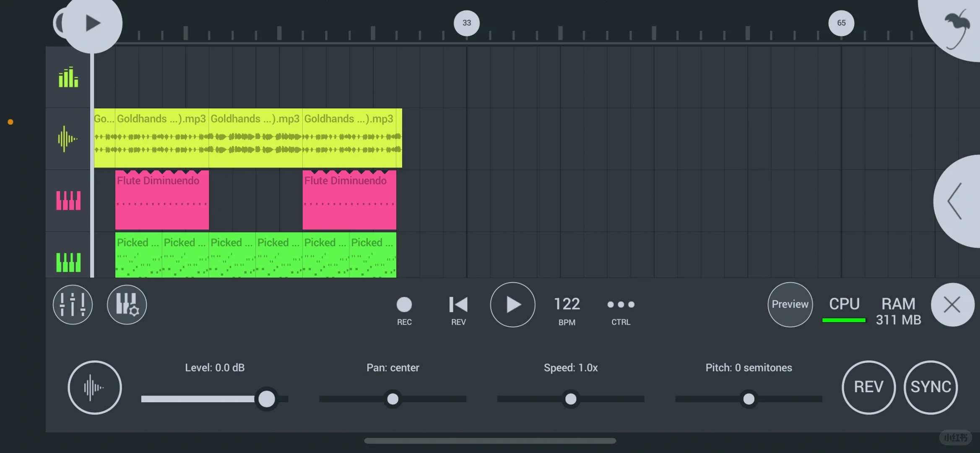Open the keyboard settings panel
The height and width of the screenshot is (453, 980).
pos(126,305)
